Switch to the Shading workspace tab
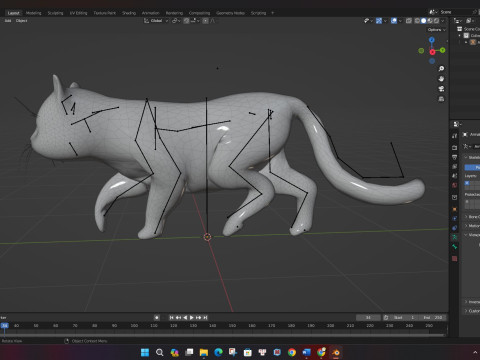The height and width of the screenshot is (360, 480). coord(129,13)
